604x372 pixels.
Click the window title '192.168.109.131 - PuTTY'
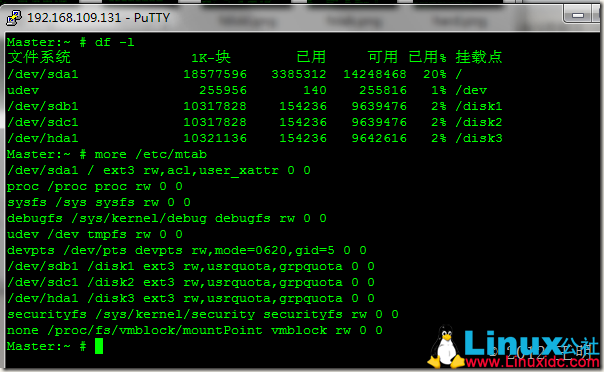pyautogui.click(x=99, y=18)
